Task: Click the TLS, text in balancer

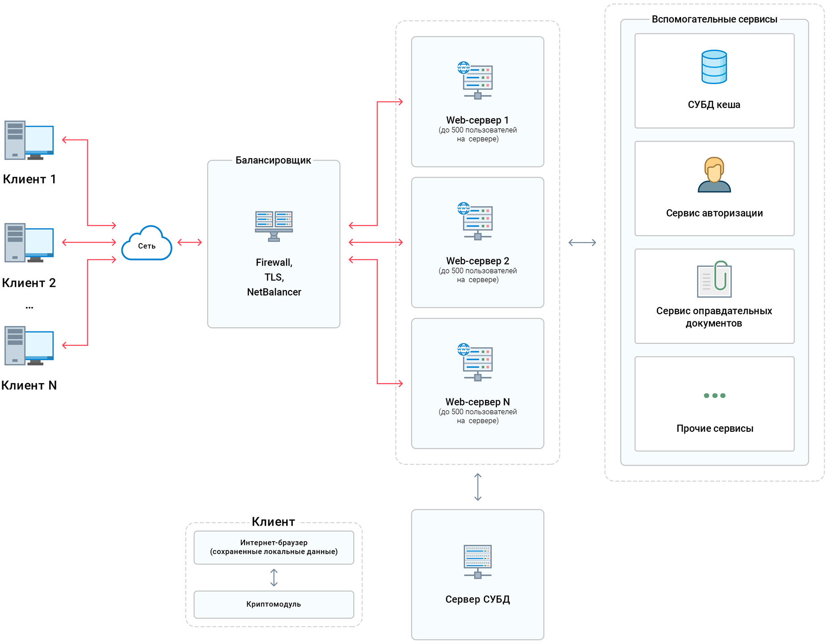Action: point(274,277)
